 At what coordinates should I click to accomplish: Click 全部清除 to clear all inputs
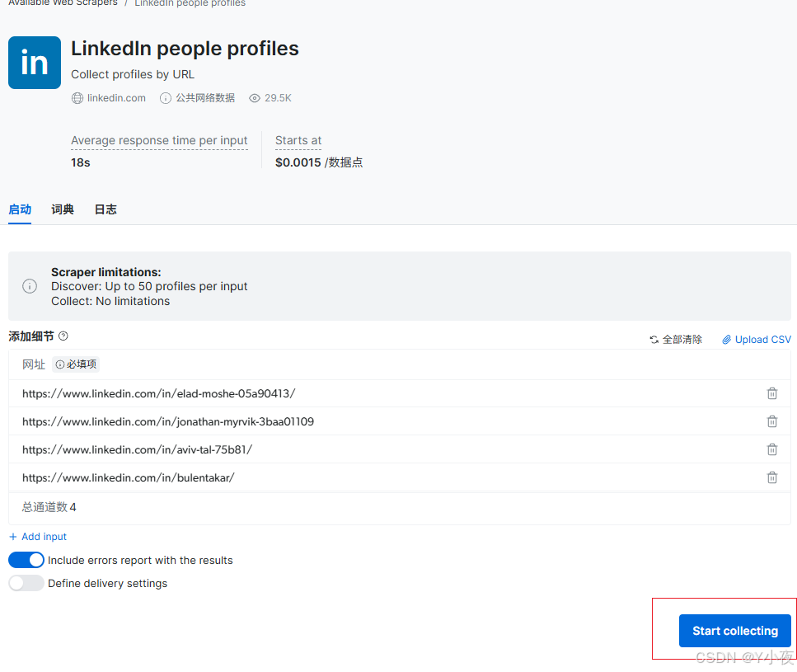pyautogui.click(x=676, y=340)
